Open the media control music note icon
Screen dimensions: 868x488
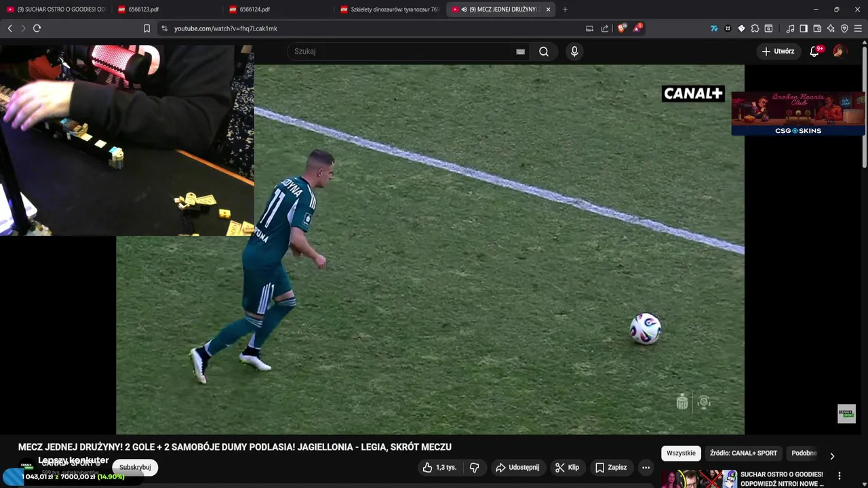tap(790, 28)
